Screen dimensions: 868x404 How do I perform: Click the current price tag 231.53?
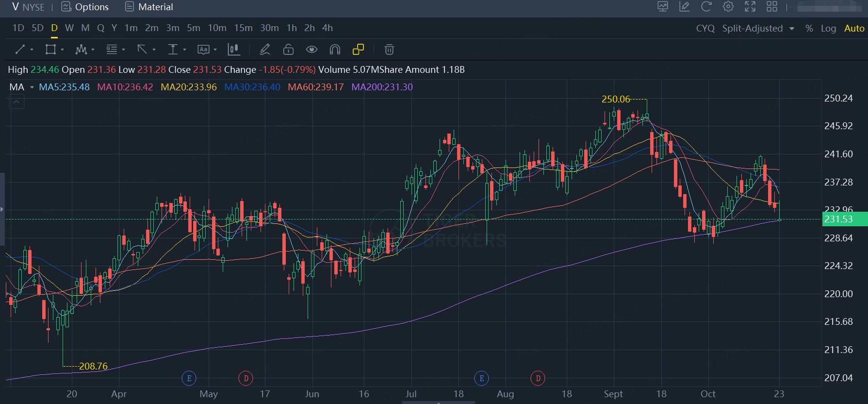(845, 219)
